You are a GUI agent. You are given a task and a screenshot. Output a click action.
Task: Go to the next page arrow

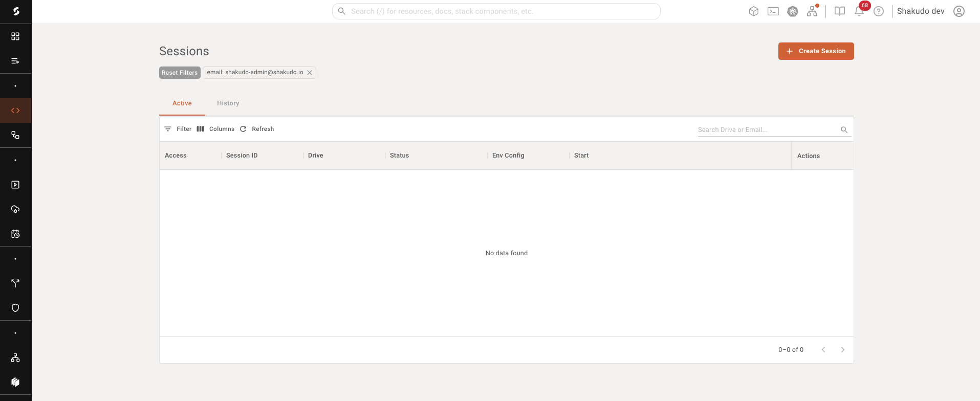843,350
